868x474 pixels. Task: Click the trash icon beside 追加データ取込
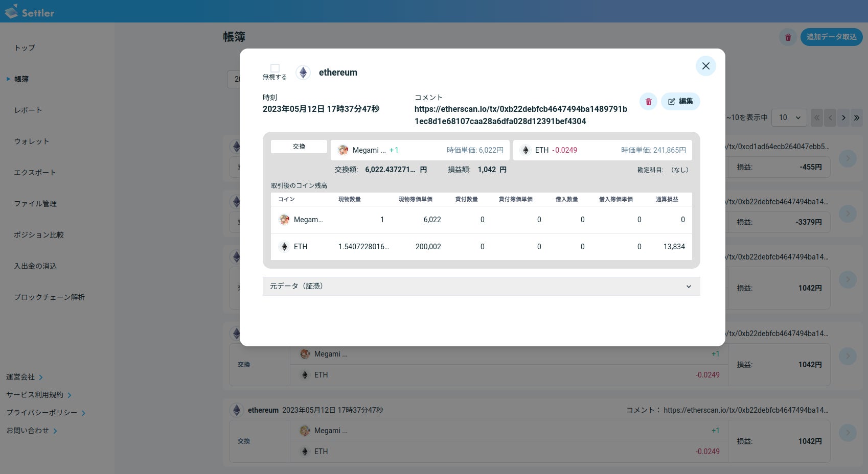pyautogui.click(x=788, y=37)
